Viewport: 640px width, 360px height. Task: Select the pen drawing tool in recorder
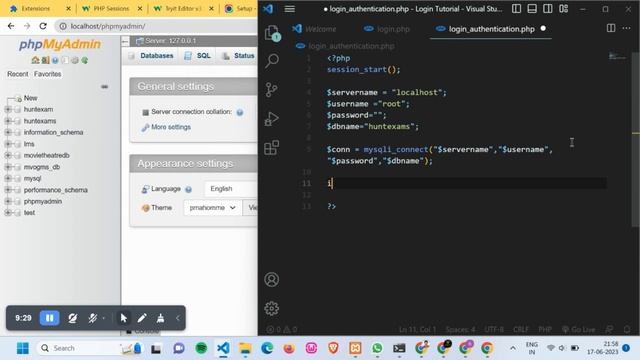tap(142, 318)
